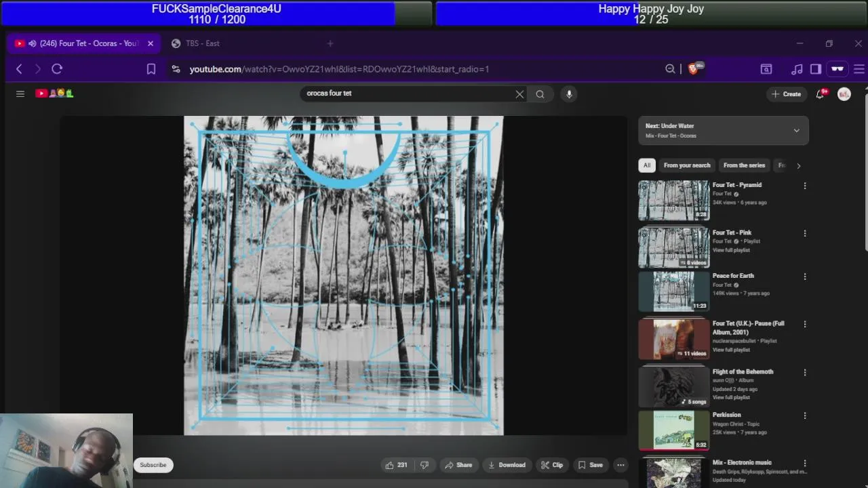Image resolution: width=868 pixels, height=488 pixels.
Task: Subscribe to the channel
Action: click(153, 465)
